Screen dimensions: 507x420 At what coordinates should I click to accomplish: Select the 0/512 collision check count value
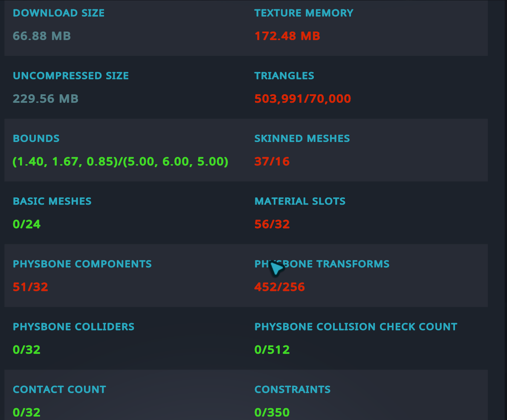[x=272, y=350]
